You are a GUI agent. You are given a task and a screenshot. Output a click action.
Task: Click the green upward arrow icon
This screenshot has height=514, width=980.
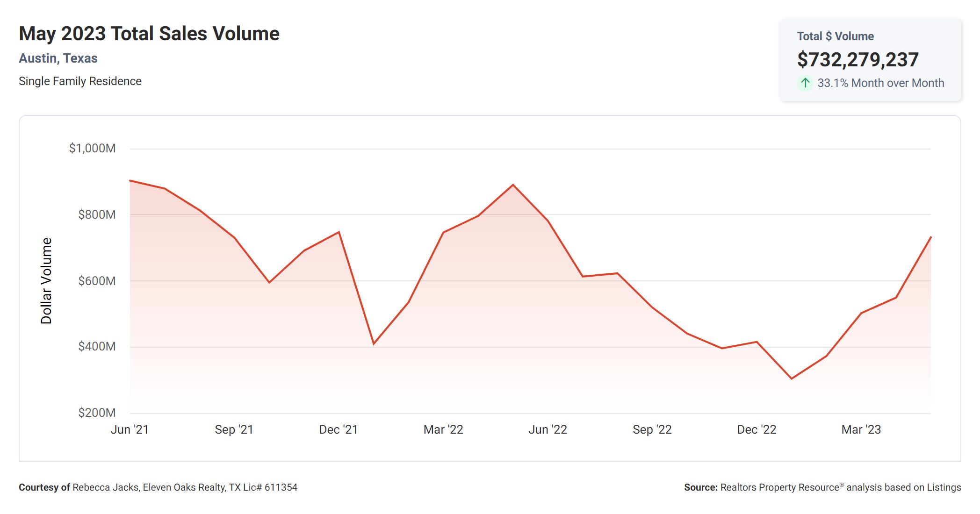pos(805,83)
